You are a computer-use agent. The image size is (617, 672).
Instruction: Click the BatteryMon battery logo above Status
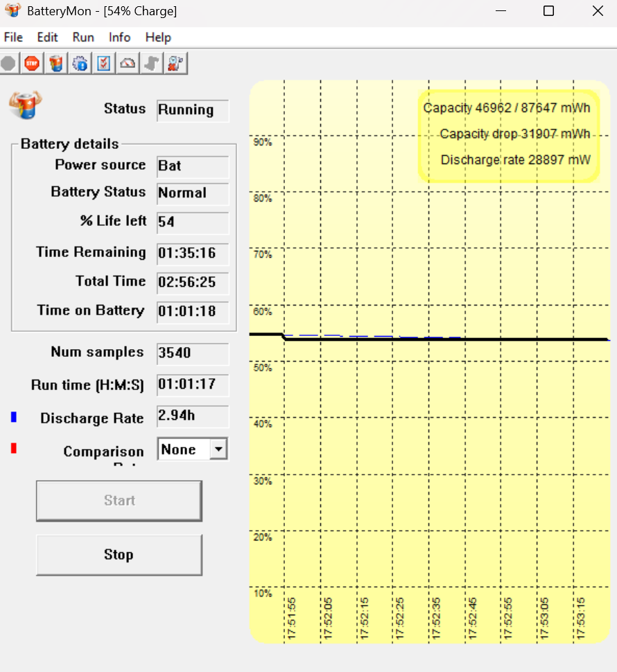point(25,104)
